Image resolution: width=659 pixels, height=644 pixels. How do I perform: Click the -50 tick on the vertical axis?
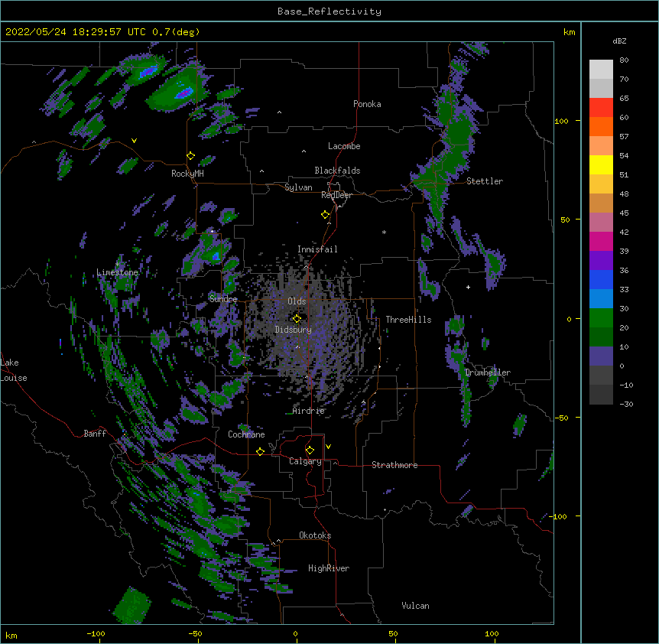point(561,418)
